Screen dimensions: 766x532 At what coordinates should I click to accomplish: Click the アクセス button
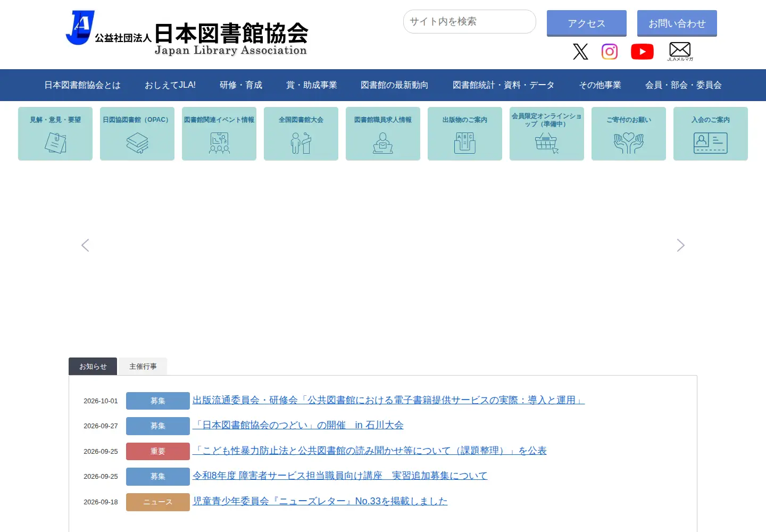coord(587,23)
